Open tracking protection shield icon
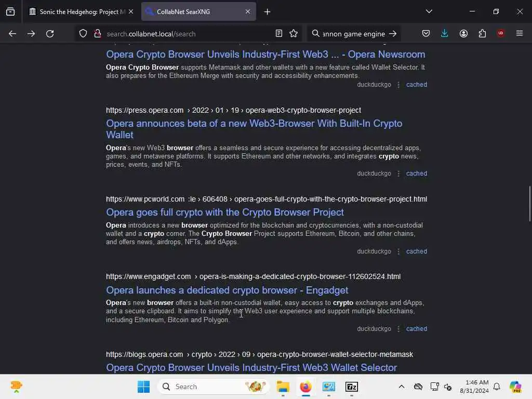The height and width of the screenshot is (399, 532). (x=83, y=34)
